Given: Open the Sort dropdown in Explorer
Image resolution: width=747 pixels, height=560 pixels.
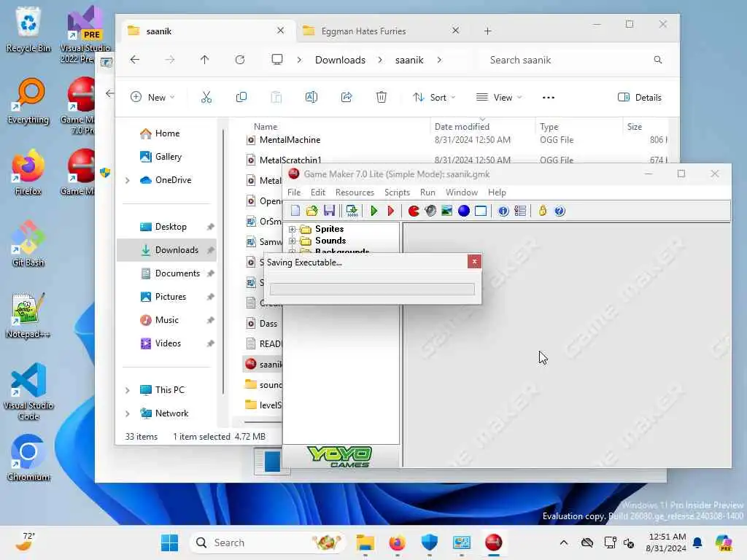Looking at the screenshot, I should coord(434,97).
